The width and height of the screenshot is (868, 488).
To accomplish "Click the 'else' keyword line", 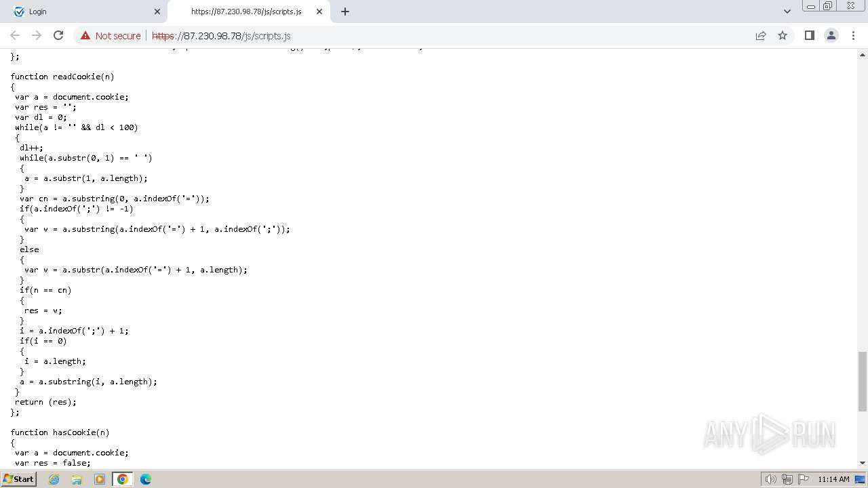I will [29, 249].
